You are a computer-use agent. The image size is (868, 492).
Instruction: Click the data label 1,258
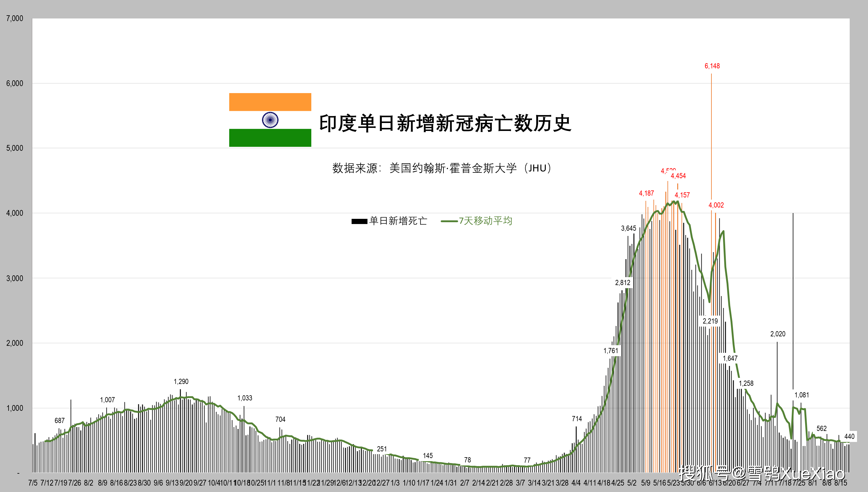[x=746, y=384]
